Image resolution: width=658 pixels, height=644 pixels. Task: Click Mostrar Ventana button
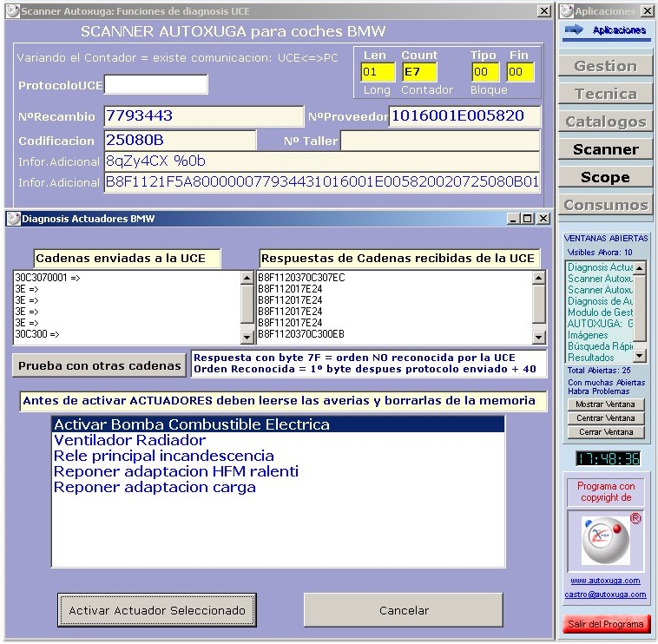click(606, 404)
